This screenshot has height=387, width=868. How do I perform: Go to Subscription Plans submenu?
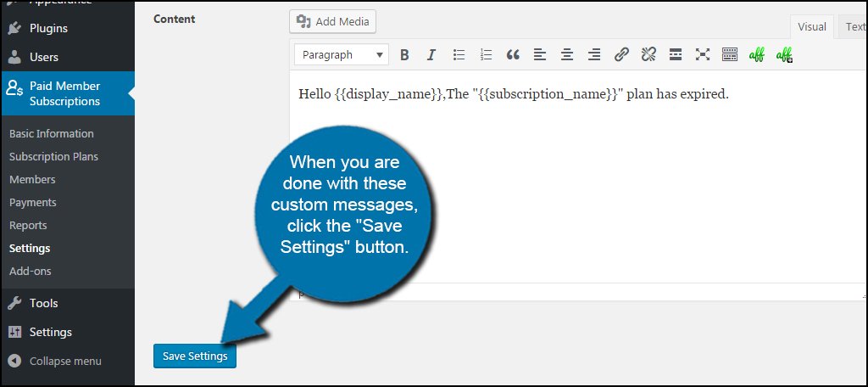53,157
